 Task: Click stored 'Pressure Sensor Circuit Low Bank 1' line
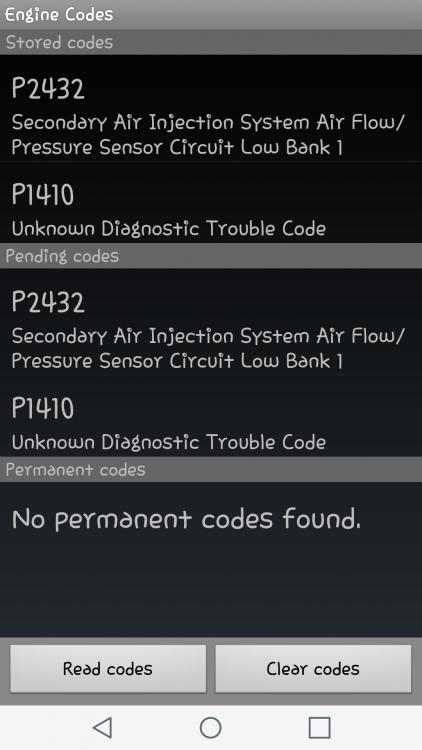point(177,147)
